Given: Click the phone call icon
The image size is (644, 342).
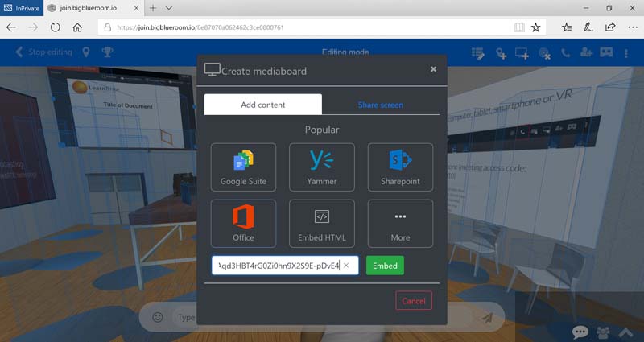Looking at the screenshot, I should tap(566, 52).
